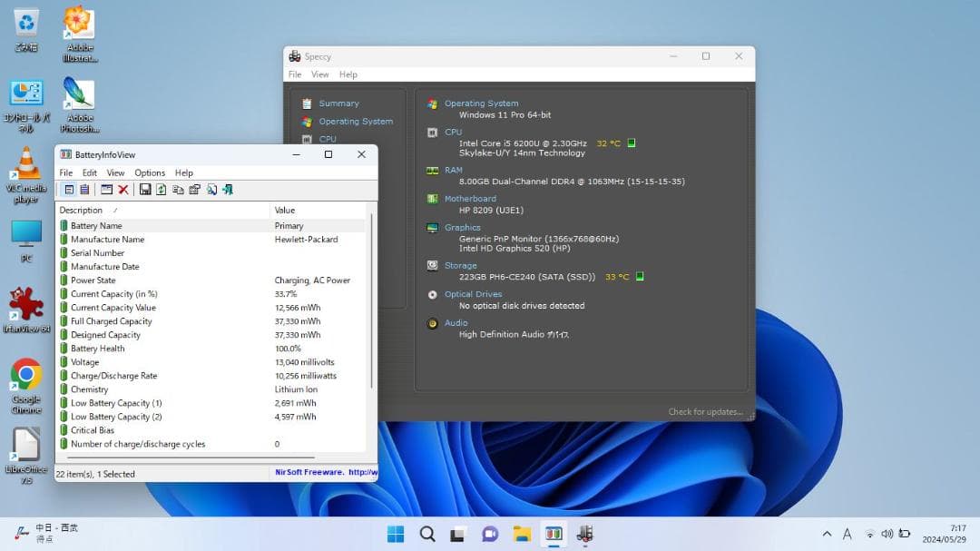Click the Exit door toolbar icon
The width and height of the screenshot is (980, 551).
tap(227, 190)
